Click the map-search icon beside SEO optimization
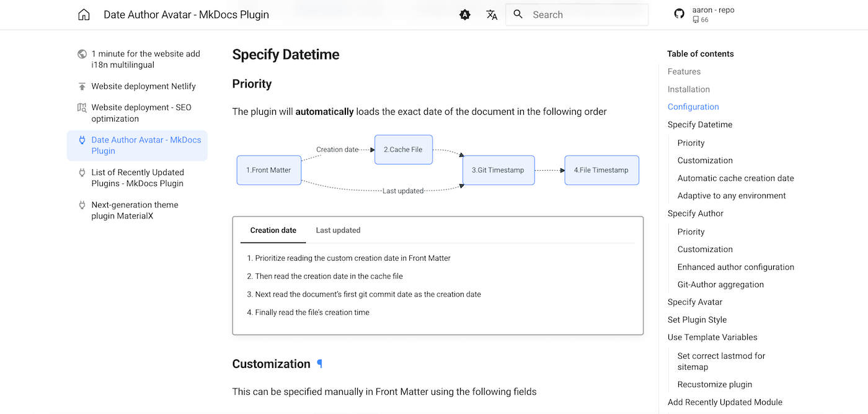The width and height of the screenshot is (868, 414). click(x=82, y=107)
